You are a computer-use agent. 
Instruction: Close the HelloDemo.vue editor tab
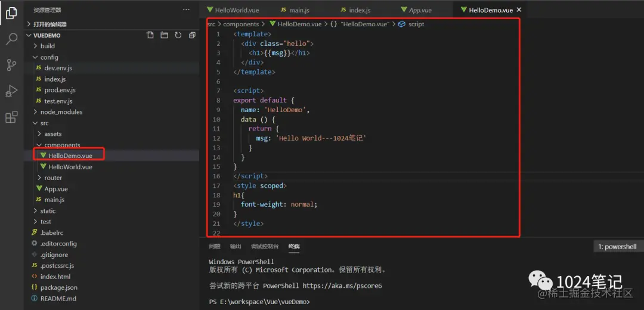[519, 10]
